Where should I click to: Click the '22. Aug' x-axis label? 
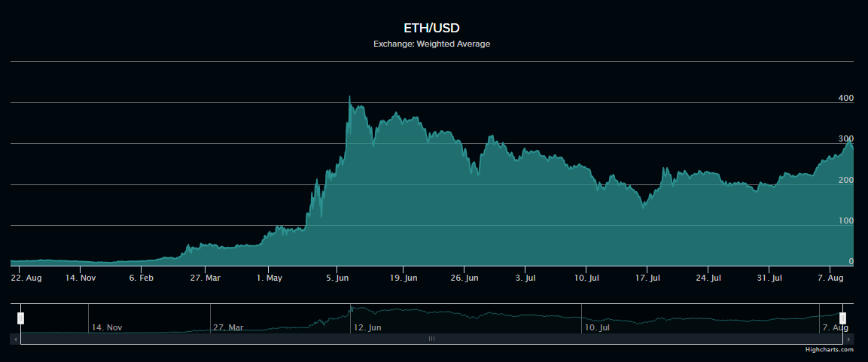point(26,278)
